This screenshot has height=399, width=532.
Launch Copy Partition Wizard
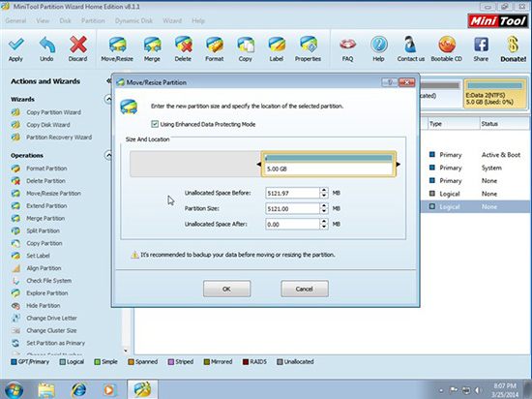[x=53, y=112]
